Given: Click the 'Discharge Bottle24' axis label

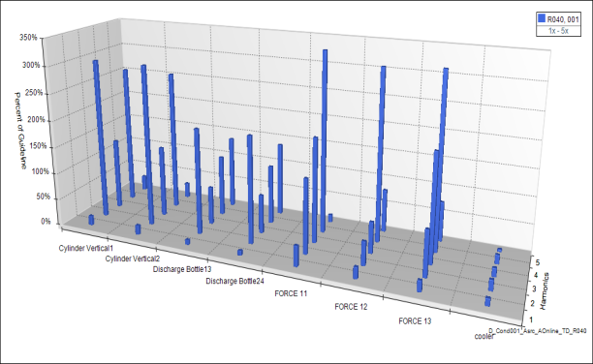Looking at the screenshot, I should pyautogui.click(x=234, y=281).
